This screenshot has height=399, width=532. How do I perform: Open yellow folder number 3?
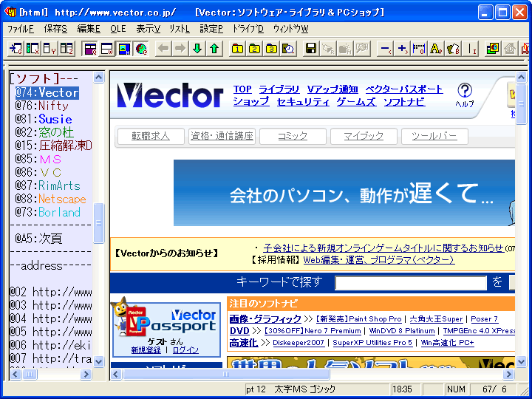click(271, 49)
